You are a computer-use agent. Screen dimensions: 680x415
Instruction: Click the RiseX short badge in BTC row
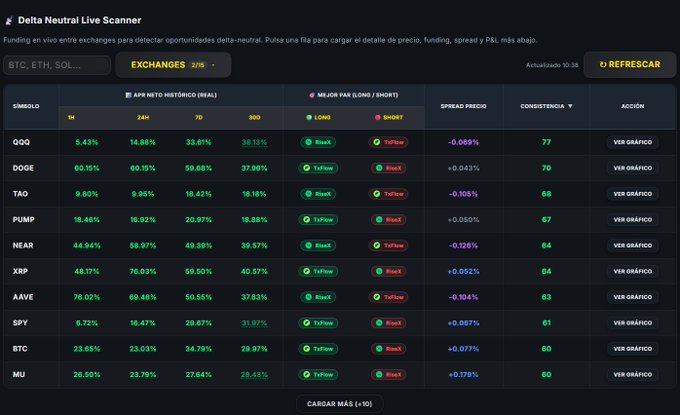[388, 349]
